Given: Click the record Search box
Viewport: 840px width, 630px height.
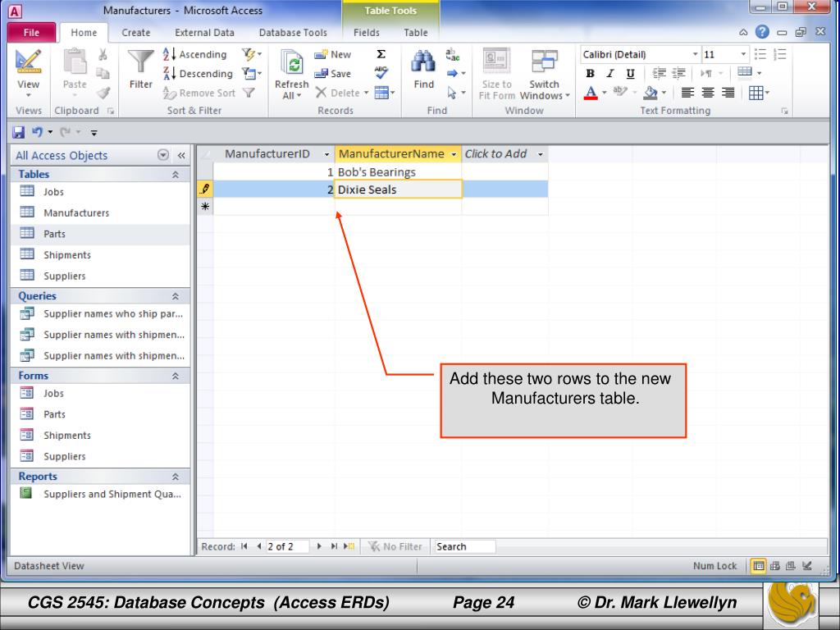Looking at the screenshot, I should tap(464, 546).
